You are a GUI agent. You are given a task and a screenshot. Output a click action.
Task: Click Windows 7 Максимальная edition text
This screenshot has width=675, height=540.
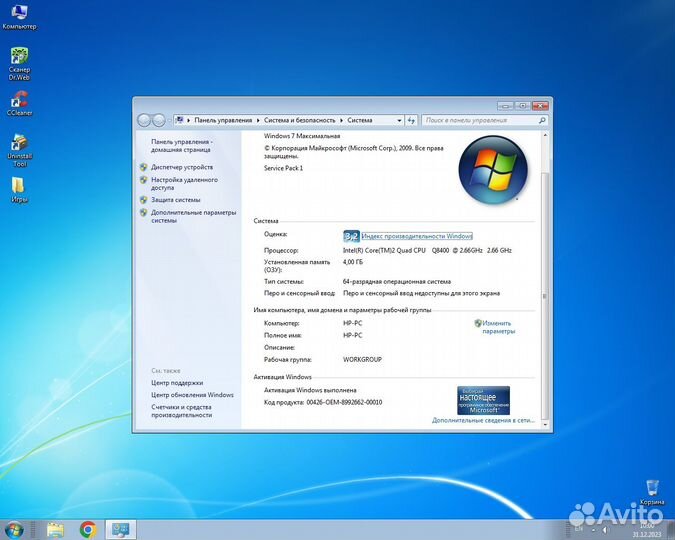[x=302, y=136]
